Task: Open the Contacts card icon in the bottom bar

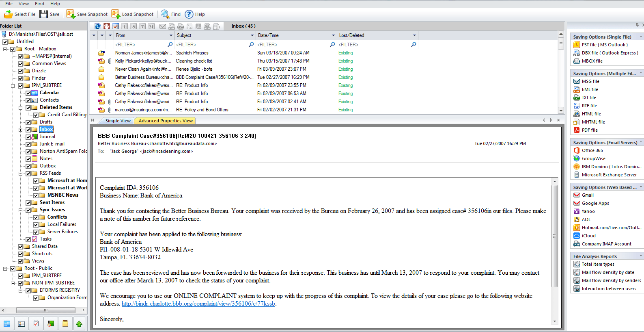Action: (x=22, y=324)
